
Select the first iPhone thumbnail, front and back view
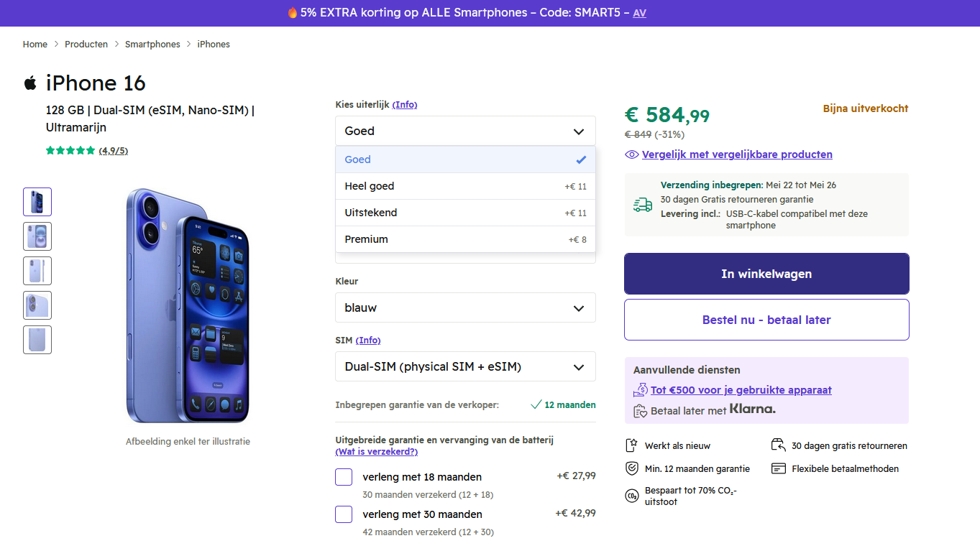click(37, 202)
